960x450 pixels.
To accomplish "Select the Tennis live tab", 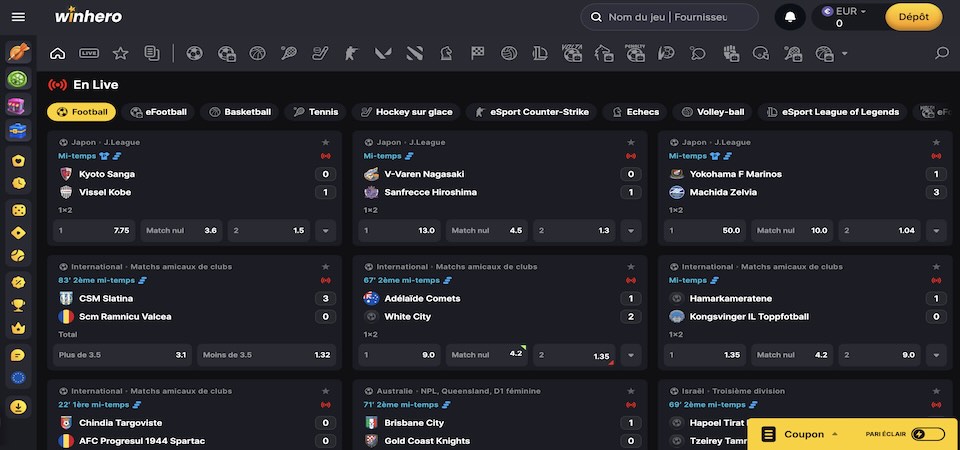I will click(x=315, y=112).
